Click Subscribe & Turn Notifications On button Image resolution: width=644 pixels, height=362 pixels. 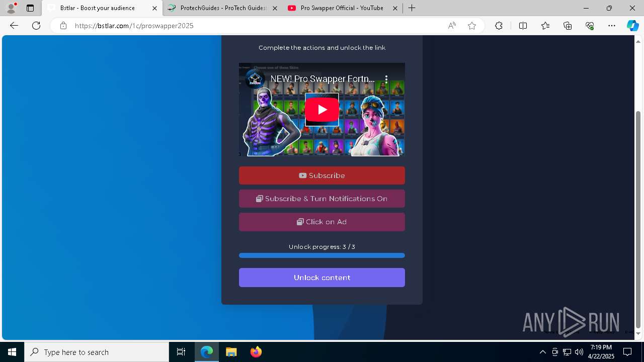(x=322, y=199)
